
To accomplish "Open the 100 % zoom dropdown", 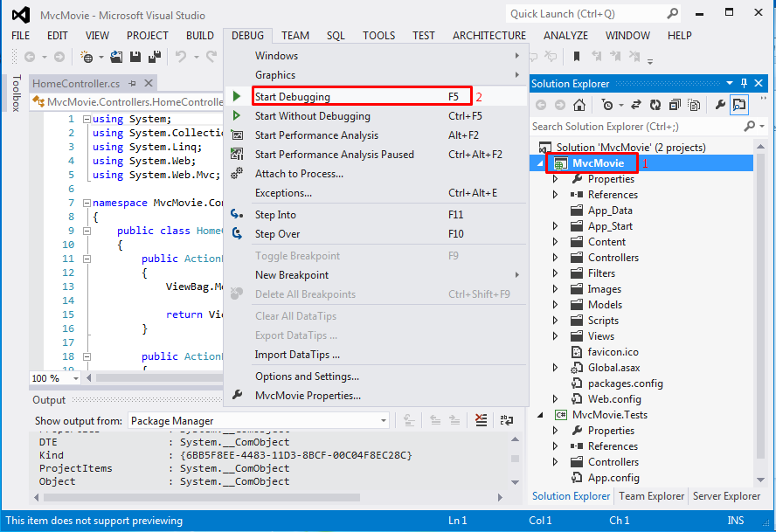I will click(x=76, y=378).
